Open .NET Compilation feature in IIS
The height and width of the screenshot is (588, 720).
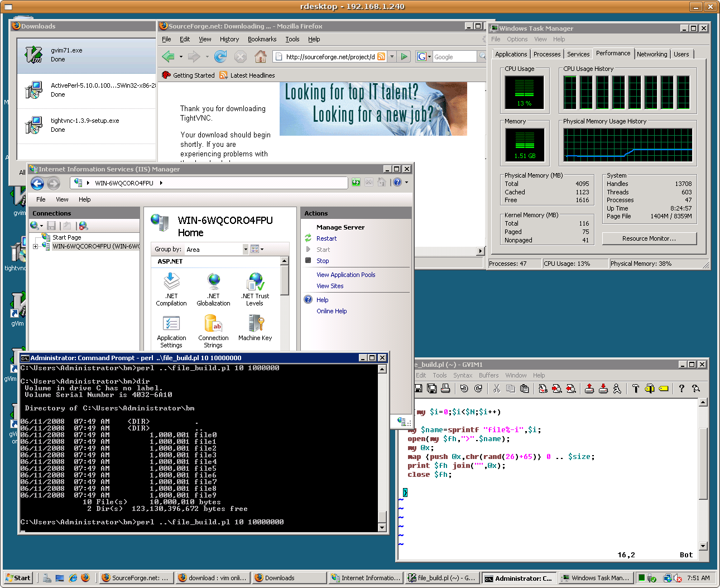click(171, 289)
